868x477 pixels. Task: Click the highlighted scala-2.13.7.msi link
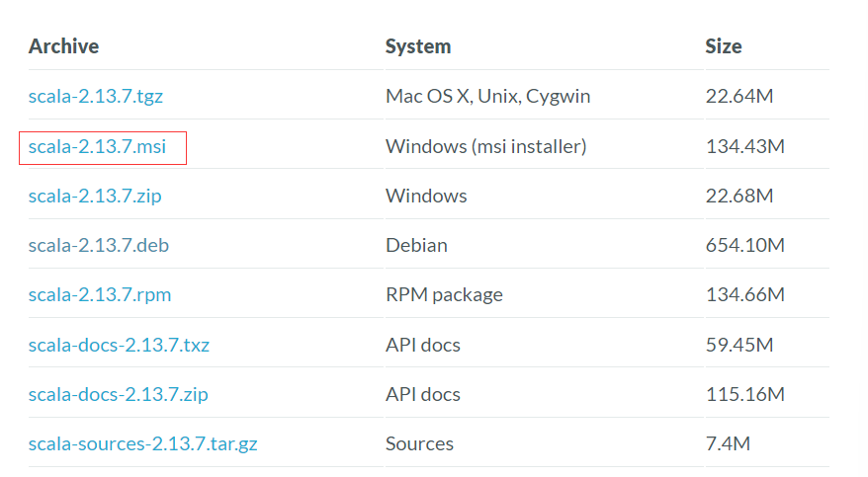97,147
